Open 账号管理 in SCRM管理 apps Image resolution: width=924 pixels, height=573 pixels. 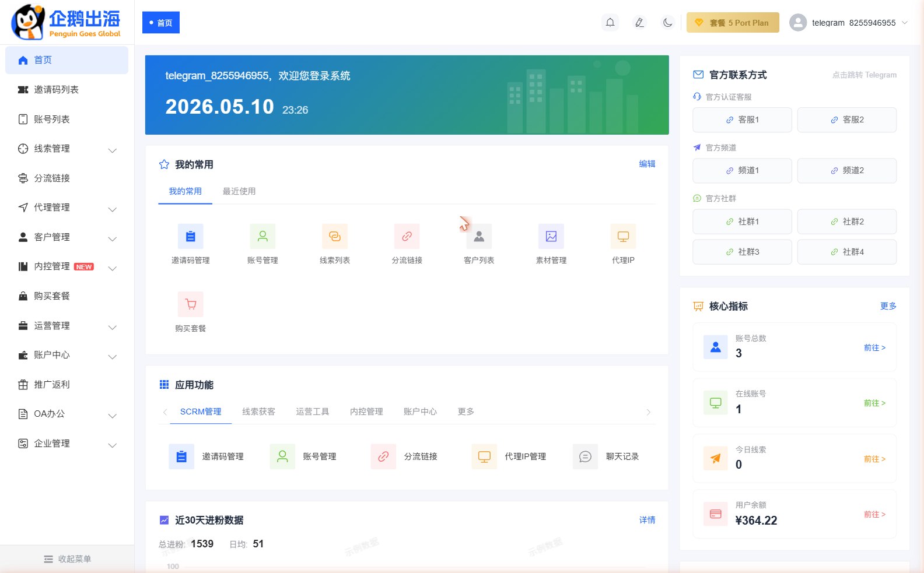coord(303,456)
